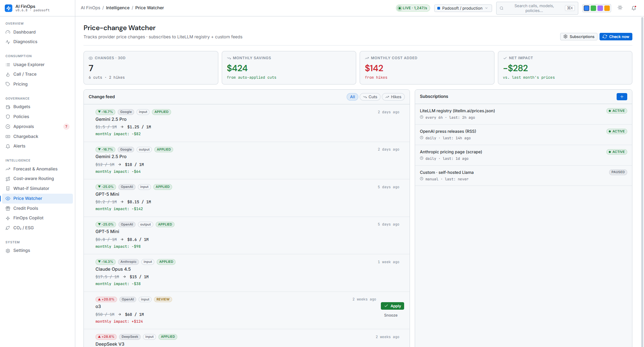The image size is (644, 347).
Task: Click AI FinOps breadcrumb link
Action: coord(90,8)
